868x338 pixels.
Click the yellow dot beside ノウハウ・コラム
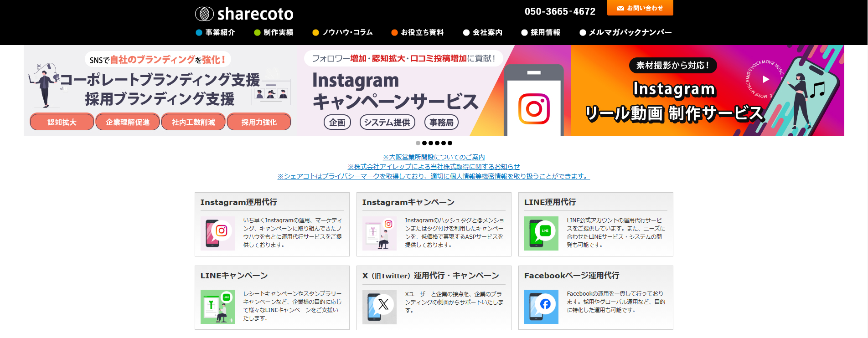click(315, 32)
